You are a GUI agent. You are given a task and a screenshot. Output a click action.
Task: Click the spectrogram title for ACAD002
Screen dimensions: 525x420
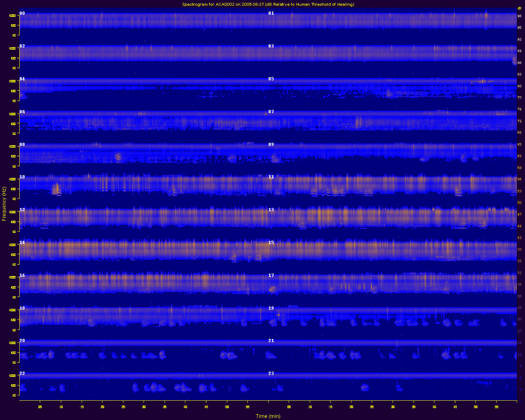(268, 4)
